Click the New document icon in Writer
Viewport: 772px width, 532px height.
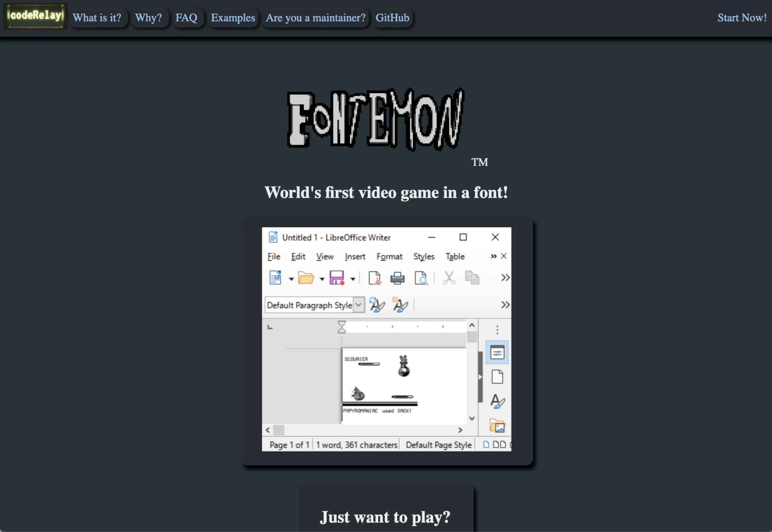(x=275, y=278)
